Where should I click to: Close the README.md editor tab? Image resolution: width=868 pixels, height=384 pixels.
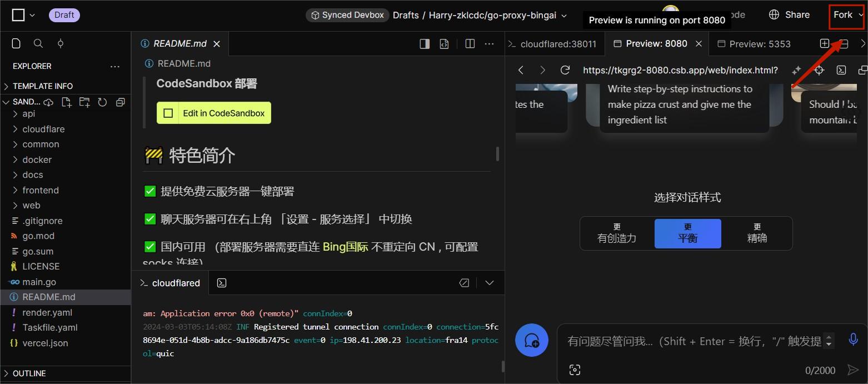(217, 44)
